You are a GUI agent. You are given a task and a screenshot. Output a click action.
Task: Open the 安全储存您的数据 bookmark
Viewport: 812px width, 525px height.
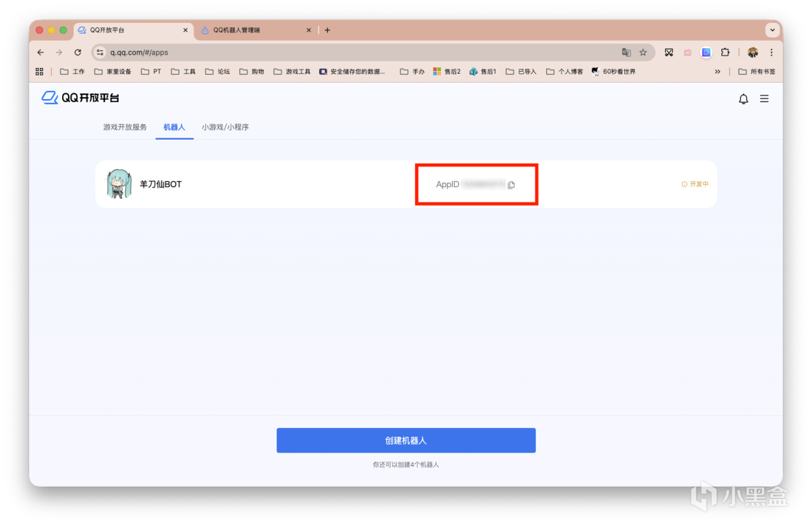(352, 72)
